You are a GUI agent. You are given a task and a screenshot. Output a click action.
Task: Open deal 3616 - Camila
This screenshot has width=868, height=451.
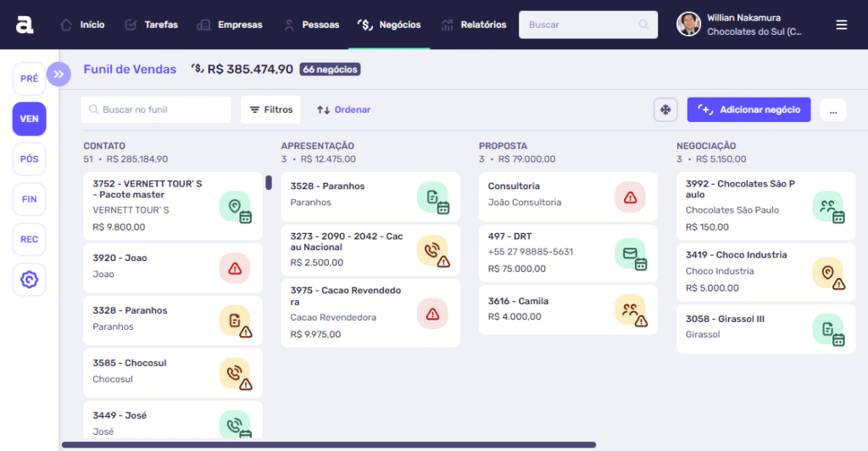click(568, 309)
